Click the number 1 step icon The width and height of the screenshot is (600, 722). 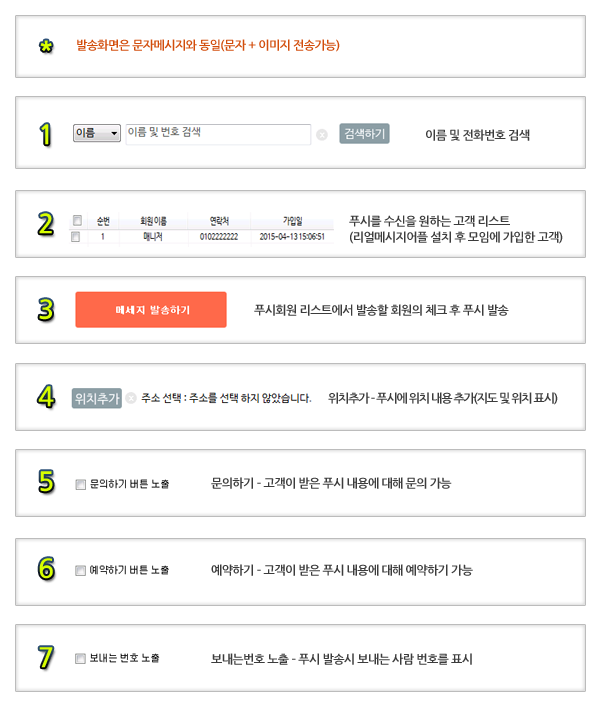pos(45,134)
